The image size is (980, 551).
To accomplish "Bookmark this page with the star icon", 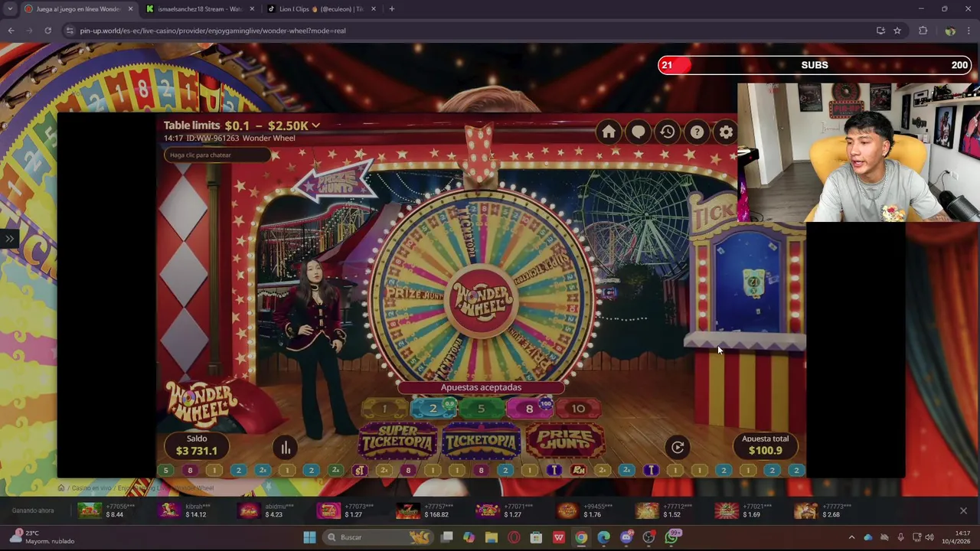I will tap(897, 31).
